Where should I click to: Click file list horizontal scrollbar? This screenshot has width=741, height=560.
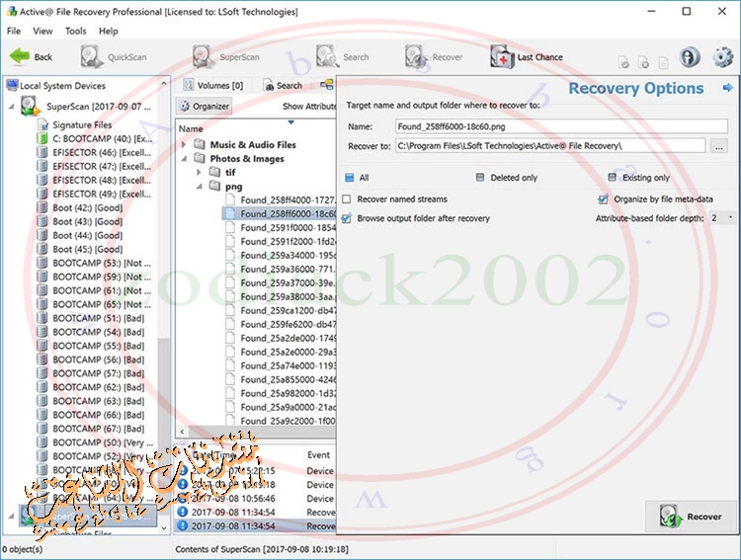coord(262,431)
